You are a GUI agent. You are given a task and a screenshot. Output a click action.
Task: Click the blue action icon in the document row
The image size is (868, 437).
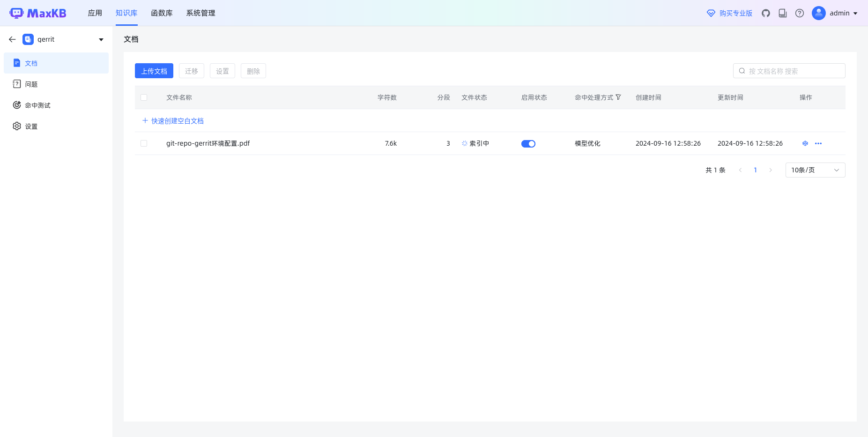[x=805, y=143]
